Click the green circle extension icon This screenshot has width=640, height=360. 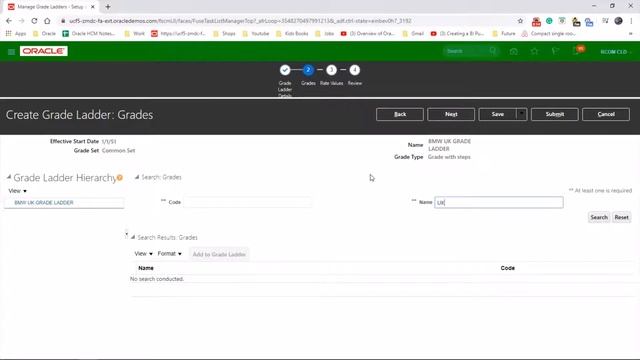coord(549,21)
